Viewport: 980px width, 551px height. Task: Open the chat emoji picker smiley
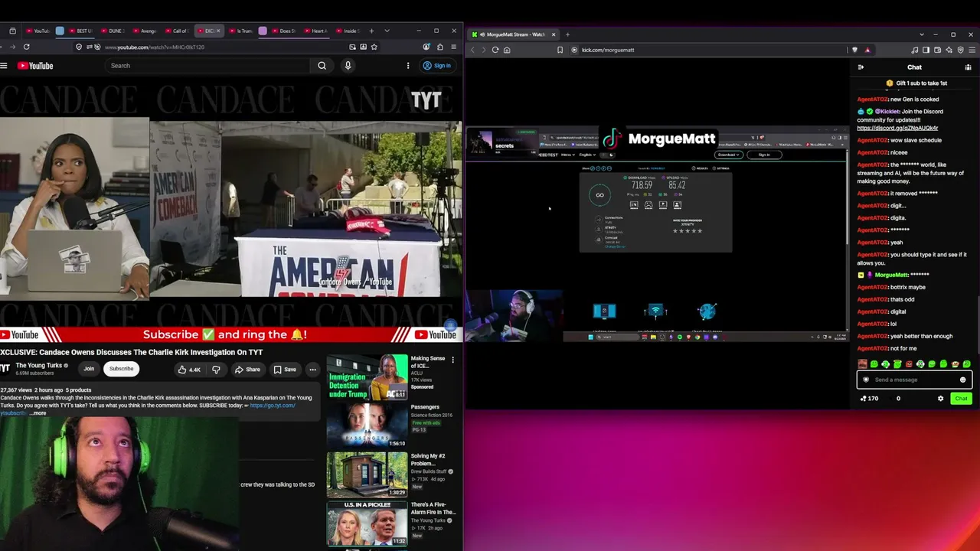click(963, 380)
